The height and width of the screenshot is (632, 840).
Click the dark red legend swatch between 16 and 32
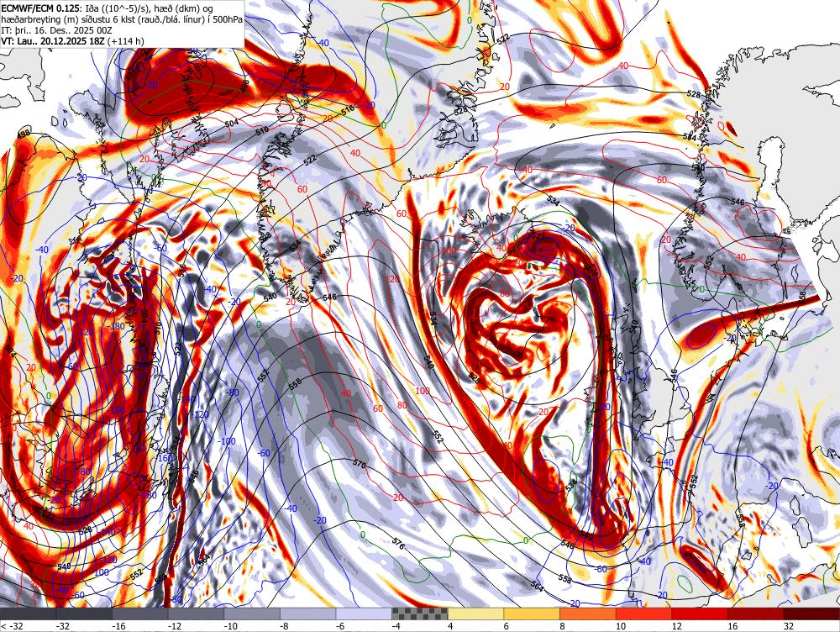pos(756,614)
